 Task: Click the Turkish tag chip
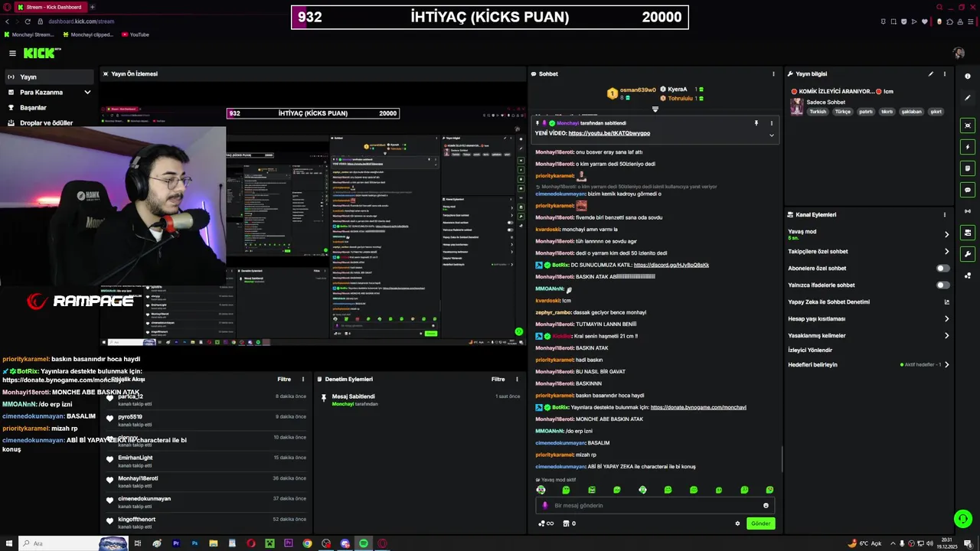point(818,112)
